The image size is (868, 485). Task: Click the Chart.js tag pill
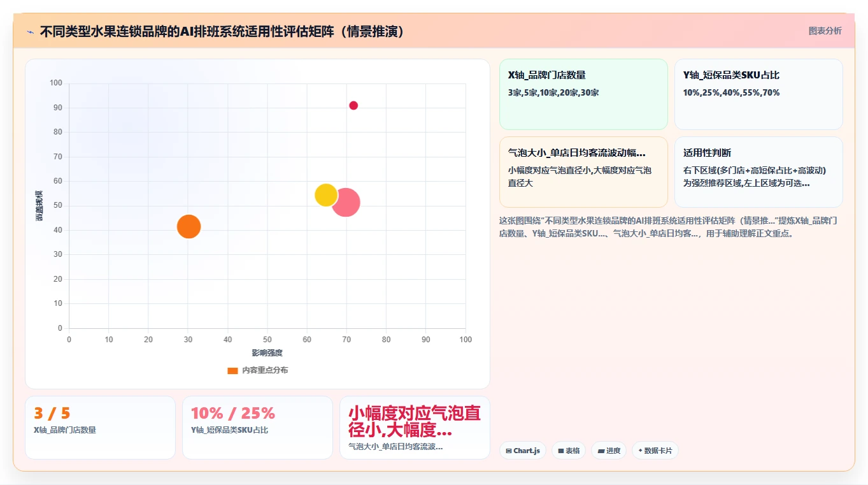pos(522,451)
